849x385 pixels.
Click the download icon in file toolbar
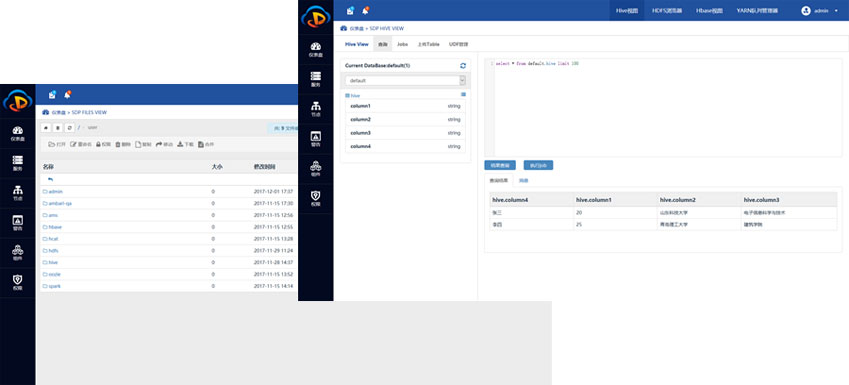pyautogui.click(x=180, y=145)
